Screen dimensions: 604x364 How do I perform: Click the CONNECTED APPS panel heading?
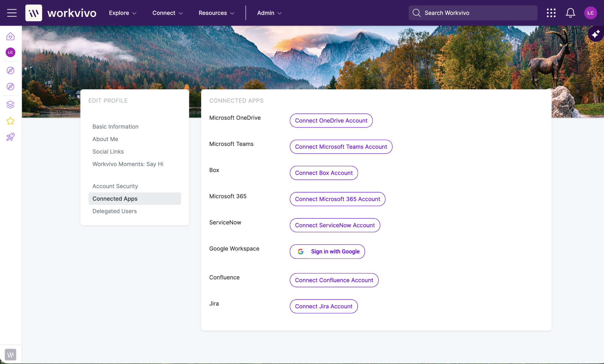[236, 101]
